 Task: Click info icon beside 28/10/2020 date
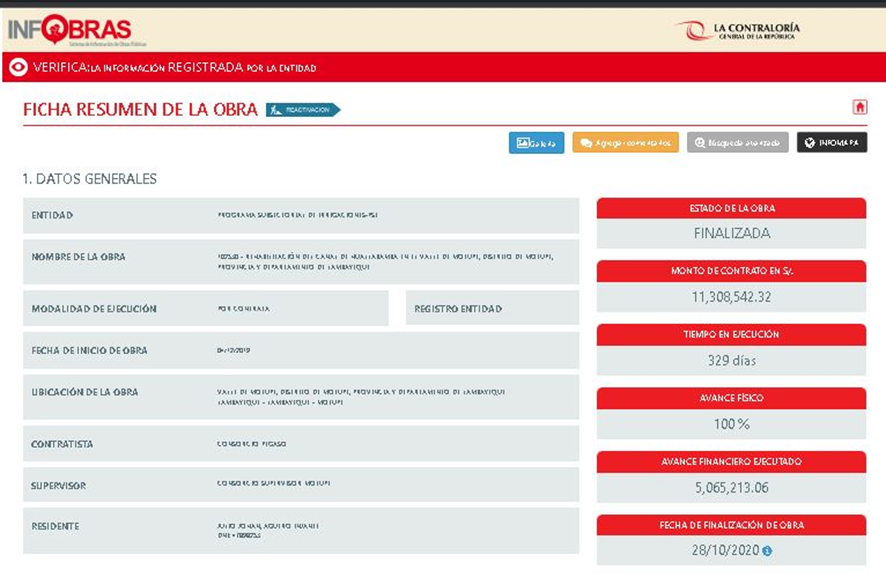[x=767, y=550]
